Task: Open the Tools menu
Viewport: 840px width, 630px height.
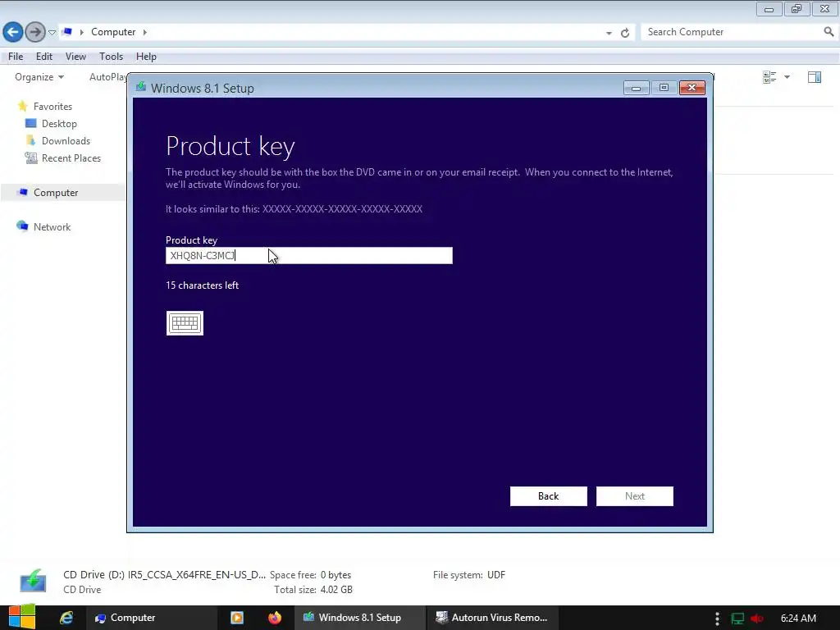Action: click(111, 57)
